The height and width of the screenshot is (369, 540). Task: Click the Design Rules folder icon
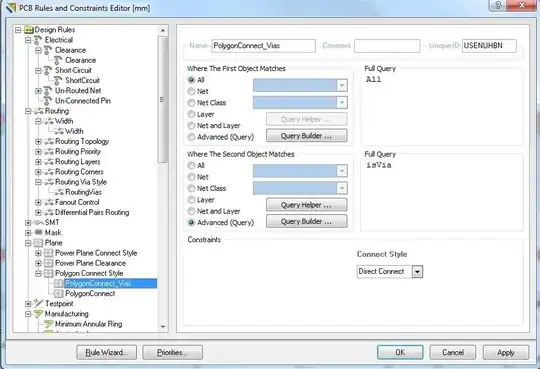(29, 30)
